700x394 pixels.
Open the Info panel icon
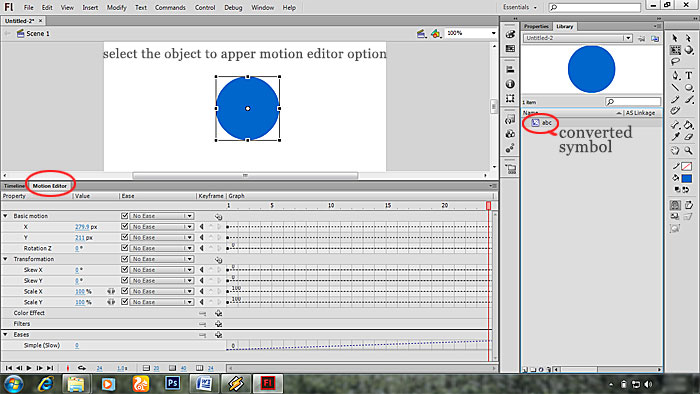pos(510,84)
